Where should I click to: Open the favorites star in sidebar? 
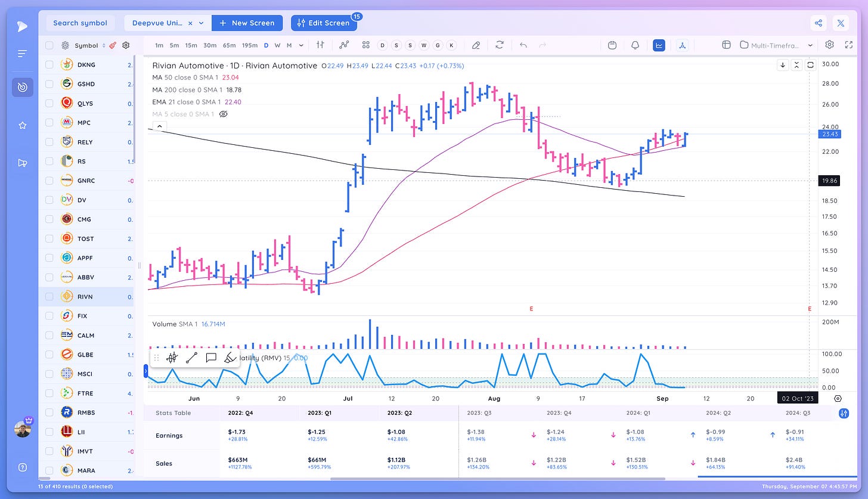[x=22, y=125]
